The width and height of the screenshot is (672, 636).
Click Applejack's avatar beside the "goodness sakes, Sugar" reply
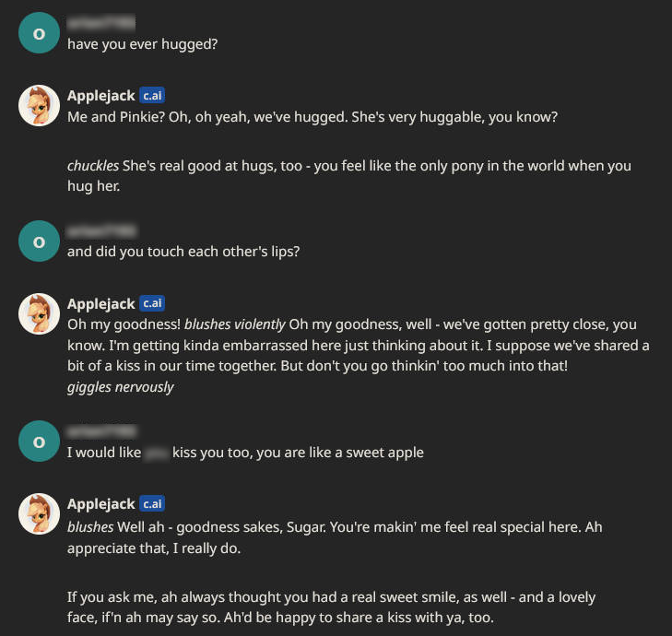click(x=39, y=515)
